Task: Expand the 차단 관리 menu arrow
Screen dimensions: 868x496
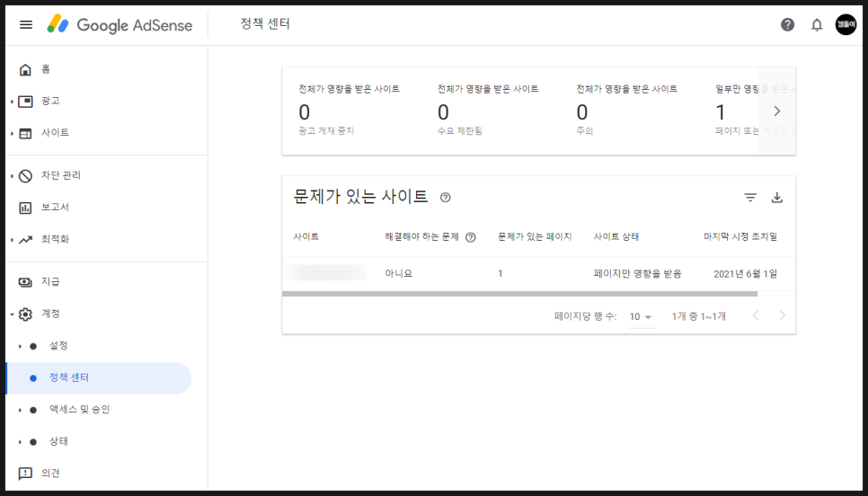Action: click(x=13, y=176)
